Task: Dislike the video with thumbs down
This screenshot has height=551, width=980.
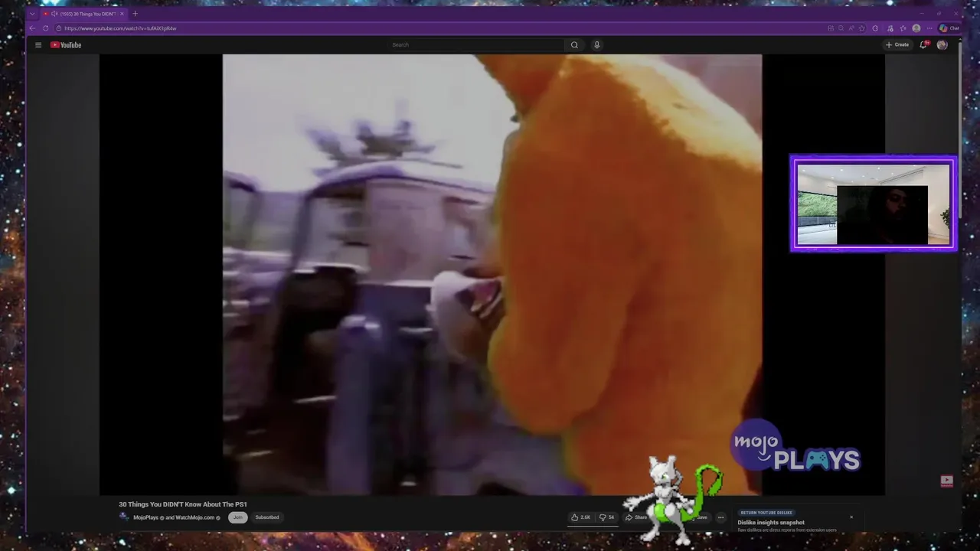Action: tap(606, 517)
